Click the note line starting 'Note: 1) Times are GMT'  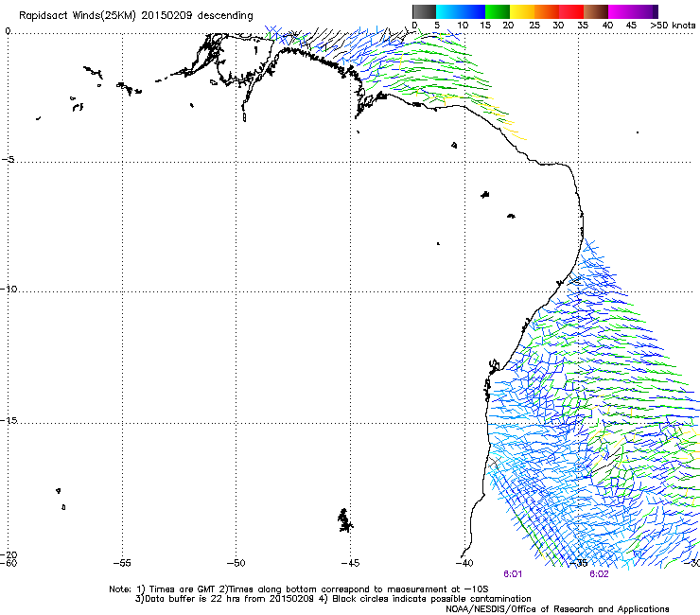pos(299,589)
